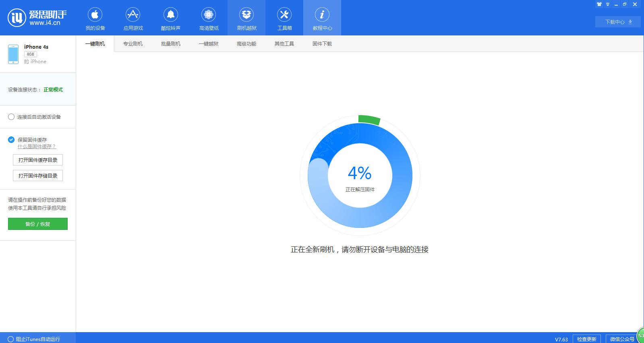The image size is (644, 343).
Task: Enable 连接后自动激活设备 option
Action: coord(11,117)
